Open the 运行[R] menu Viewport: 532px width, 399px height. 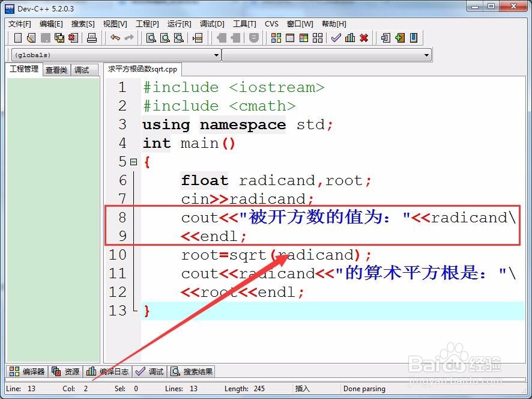pos(179,24)
